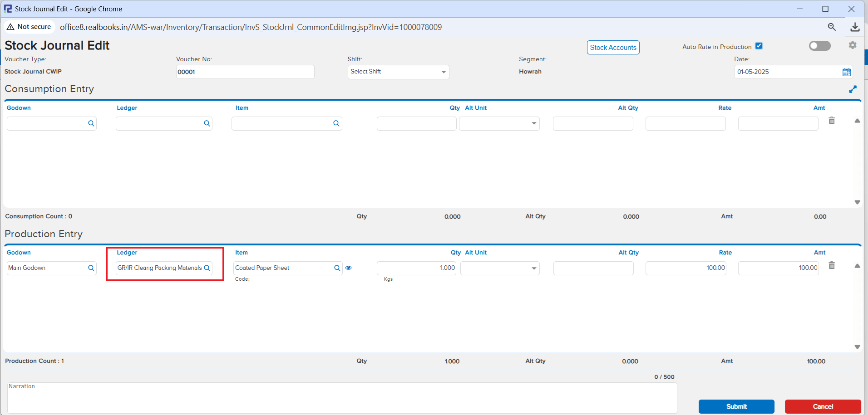Open the date calendar picker icon
868x415 pixels.
pos(846,72)
